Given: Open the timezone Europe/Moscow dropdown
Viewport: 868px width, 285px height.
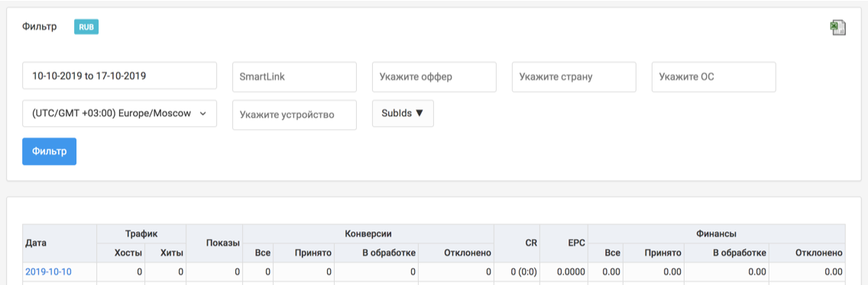Looking at the screenshot, I should pos(119,113).
